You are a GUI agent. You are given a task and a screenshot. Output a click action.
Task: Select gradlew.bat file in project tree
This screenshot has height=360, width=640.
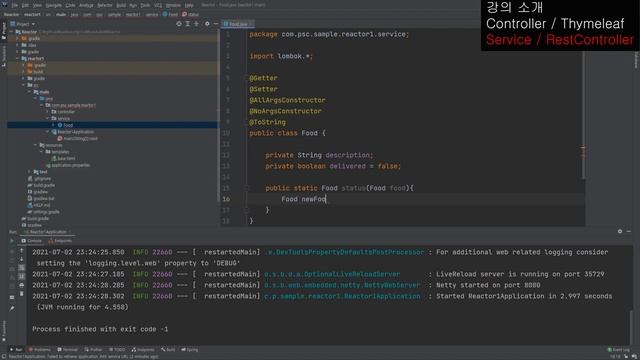41,198
